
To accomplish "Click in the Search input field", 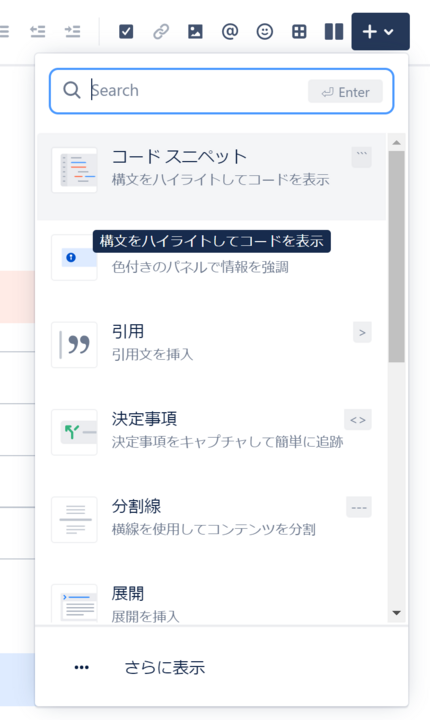I will tap(221, 91).
